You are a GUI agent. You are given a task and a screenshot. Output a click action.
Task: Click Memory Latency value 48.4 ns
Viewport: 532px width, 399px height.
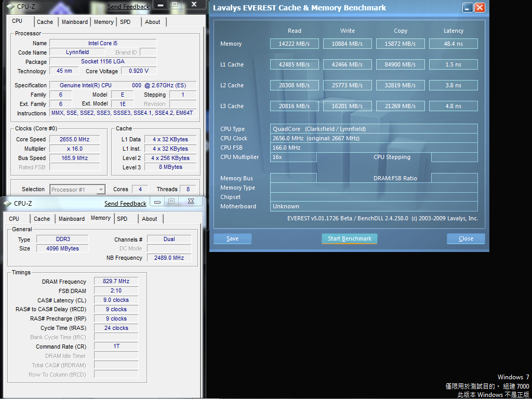click(454, 44)
